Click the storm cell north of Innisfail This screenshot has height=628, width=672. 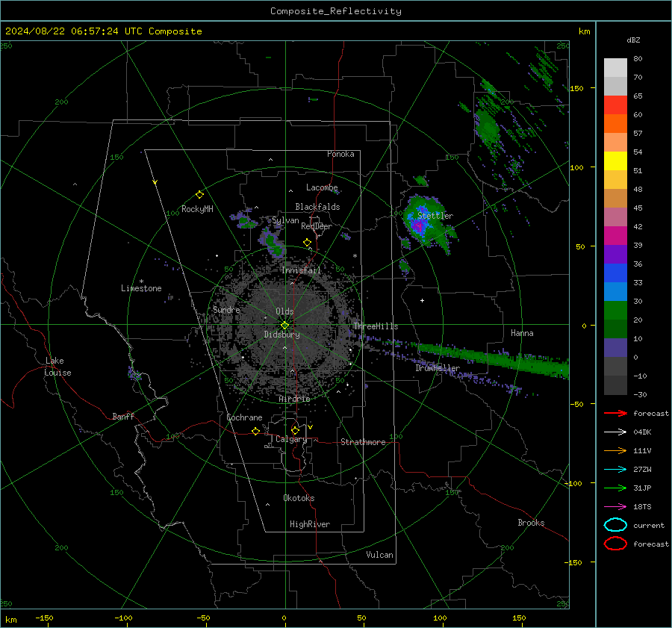pyautogui.click(x=273, y=243)
